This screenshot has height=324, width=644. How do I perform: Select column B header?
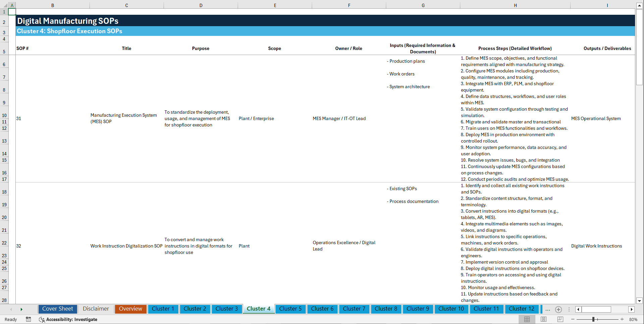53,5
